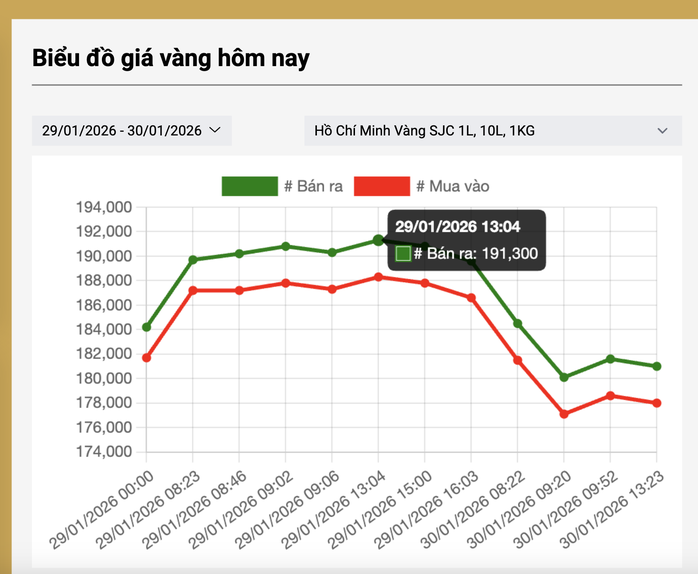The image size is (698, 574).
Task: Open the 29/01/2026 - 30/01/2026 date range dropdown
Action: coord(131,131)
